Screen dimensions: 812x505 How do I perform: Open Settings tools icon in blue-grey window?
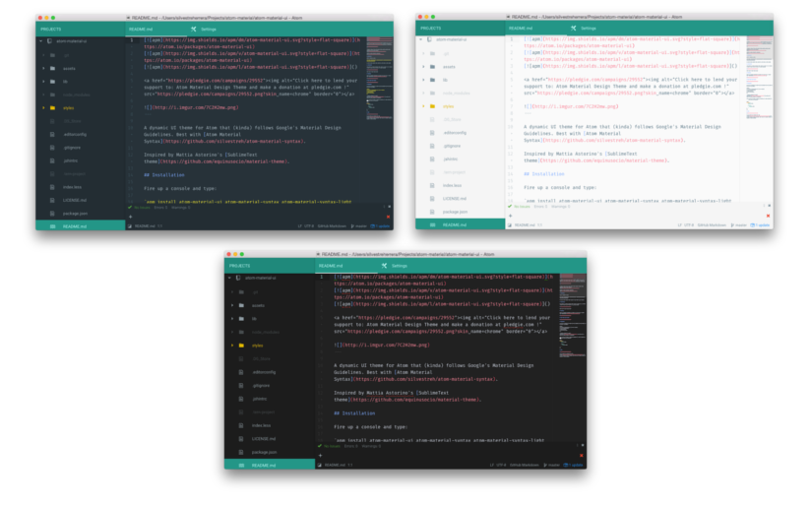pos(194,29)
